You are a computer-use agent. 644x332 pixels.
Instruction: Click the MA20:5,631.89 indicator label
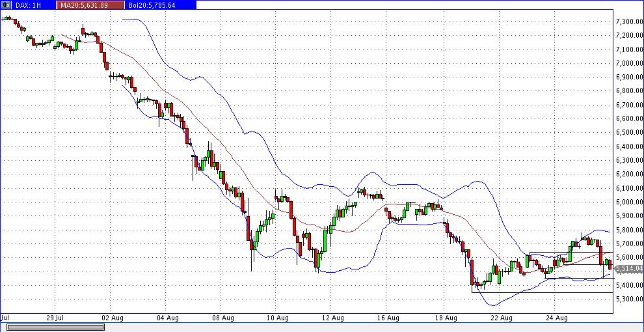tap(91, 5)
